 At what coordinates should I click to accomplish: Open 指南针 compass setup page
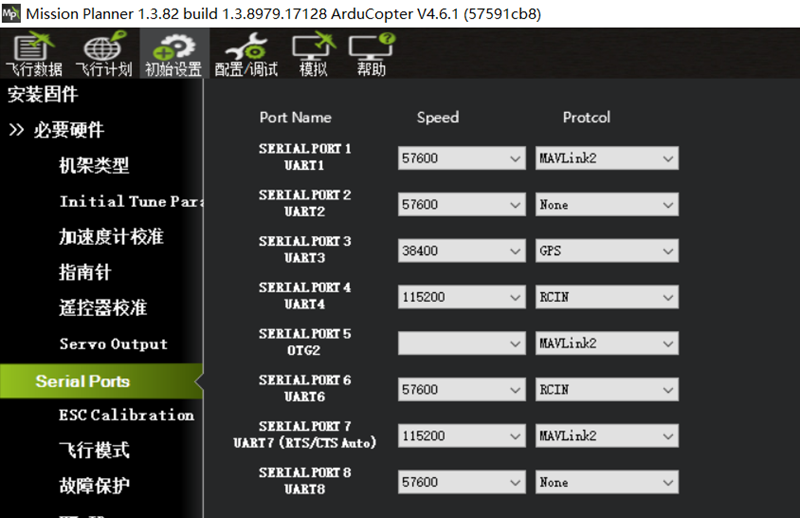(85, 273)
